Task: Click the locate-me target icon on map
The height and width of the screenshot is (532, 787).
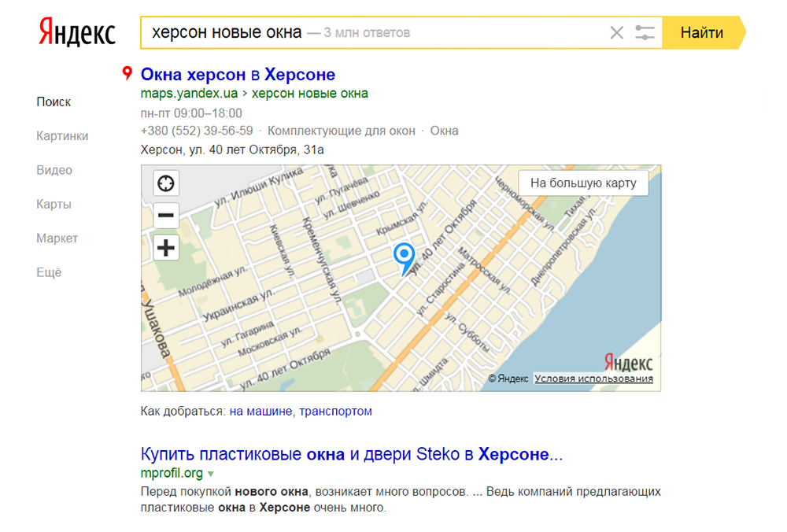Action: [166, 183]
